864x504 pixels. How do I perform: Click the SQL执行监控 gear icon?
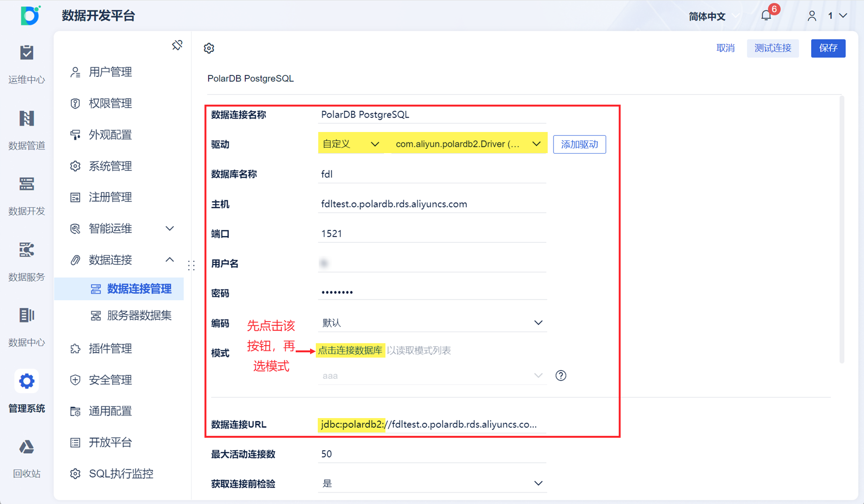click(75, 474)
